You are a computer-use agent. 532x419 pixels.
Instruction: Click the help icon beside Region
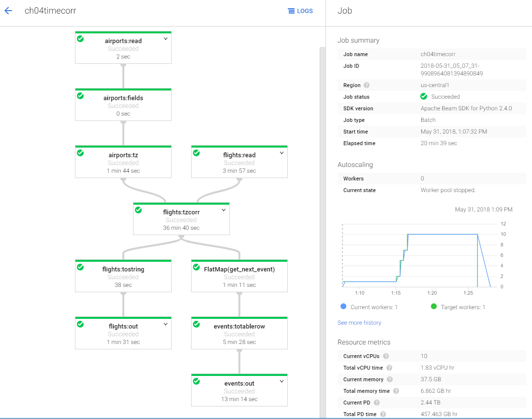pos(366,85)
